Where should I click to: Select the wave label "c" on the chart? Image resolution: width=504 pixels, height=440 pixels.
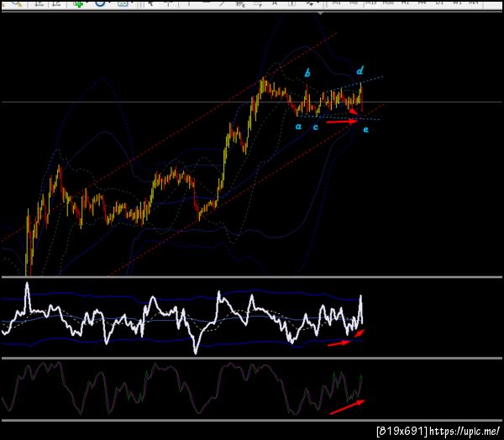pos(316,128)
